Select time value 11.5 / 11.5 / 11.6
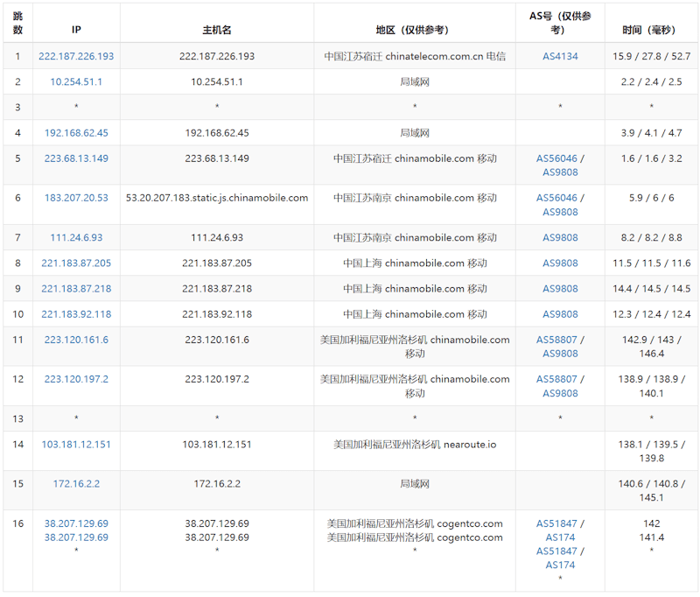The width and height of the screenshot is (700, 597). 651,263
